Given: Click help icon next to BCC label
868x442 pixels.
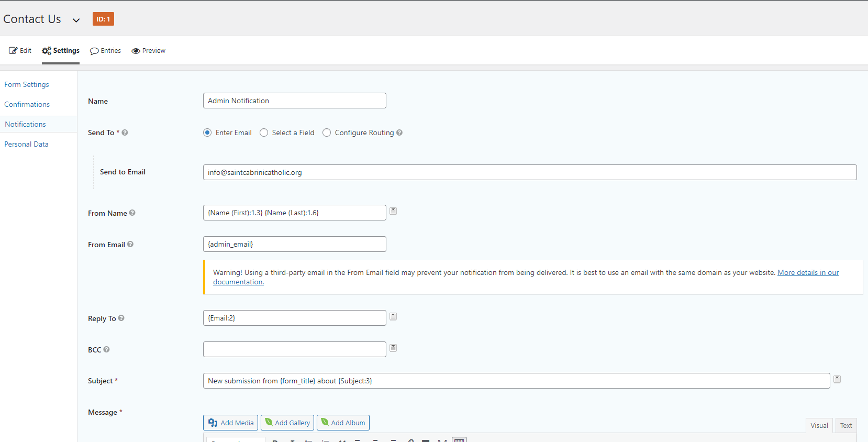Looking at the screenshot, I should [106, 349].
